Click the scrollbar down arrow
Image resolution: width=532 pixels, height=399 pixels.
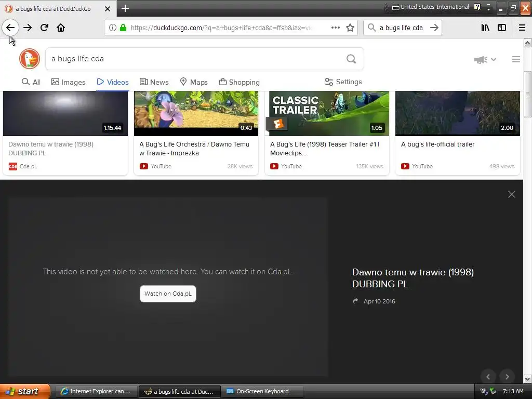(x=528, y=379)
